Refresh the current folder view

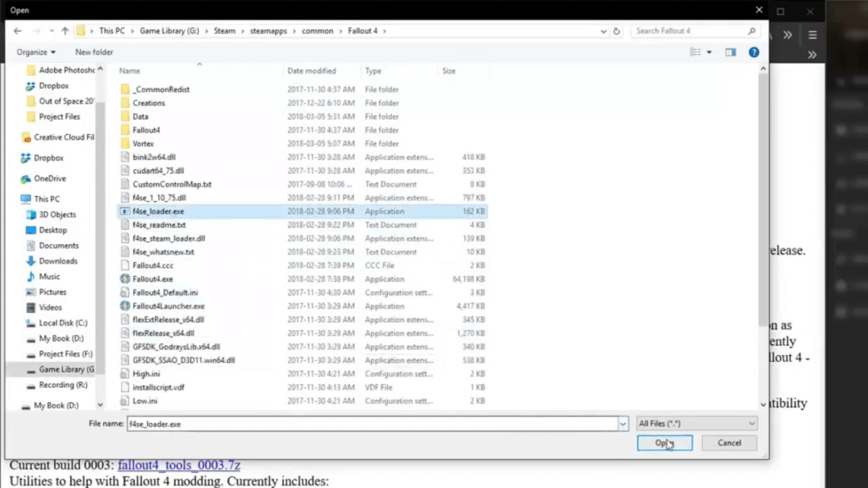pyautogui.click(x=617, y=30)
